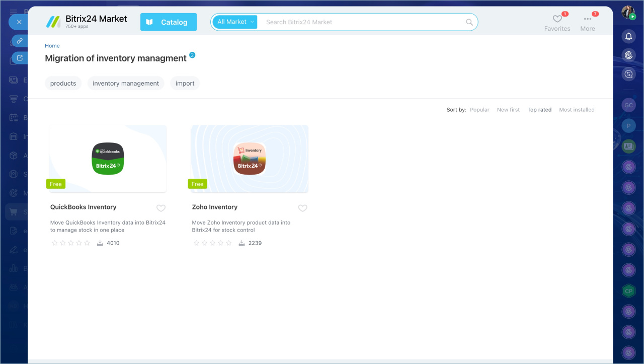Click the Free badge on Zoho Inventory
Viewport: 644px width, 364px height.
click(198, 184)
